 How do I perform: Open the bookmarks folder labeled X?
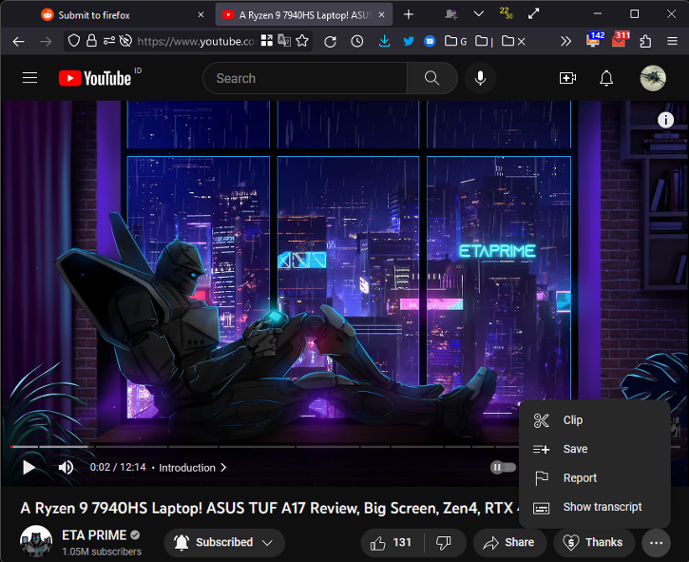point(513,41)
